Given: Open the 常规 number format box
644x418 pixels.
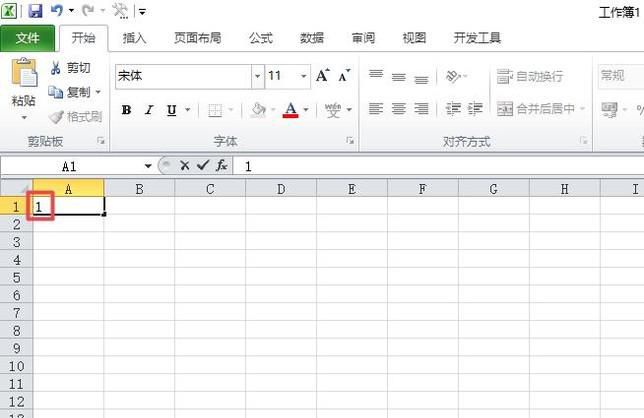Looking at the screenshot, I should point(621,76).
